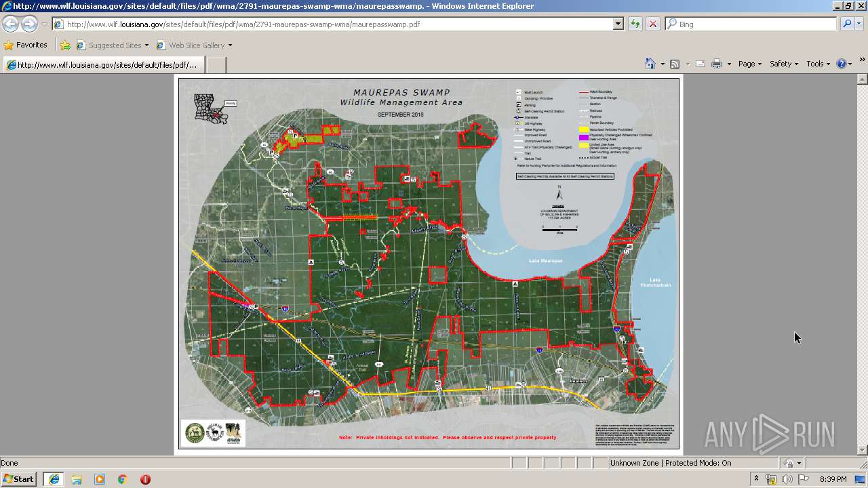This screenshot has width=868, height=488.
Task: Launch Windows Media Player from taskbar
Action: point(100,479)
